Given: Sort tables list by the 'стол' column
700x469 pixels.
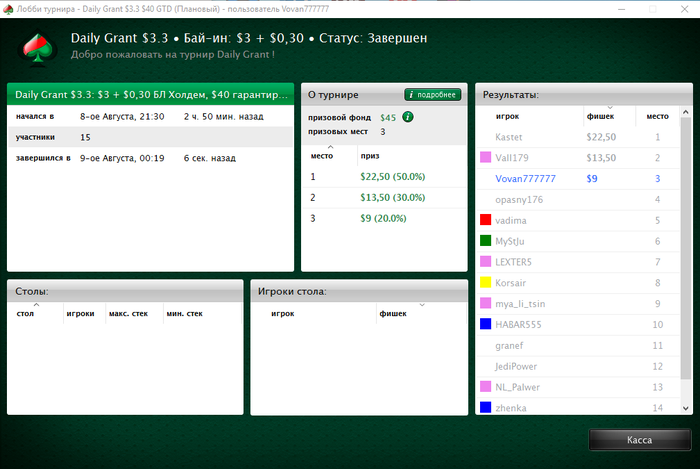Looking at the screenshot, I should tap(26, 313).
